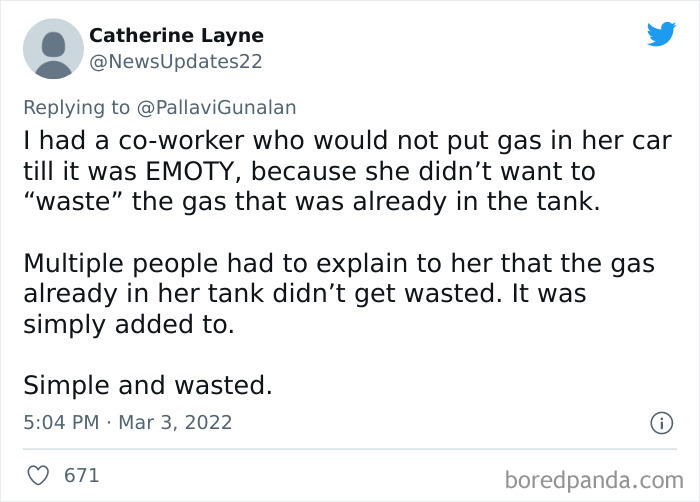Screen dimensions: 700x502
Task: Click the Catherine Layne display name
Action: tap(176, 35)
